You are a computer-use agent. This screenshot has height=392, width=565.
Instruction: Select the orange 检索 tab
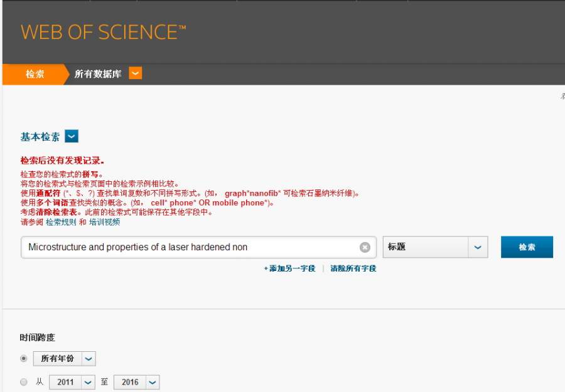click(35, 74)
